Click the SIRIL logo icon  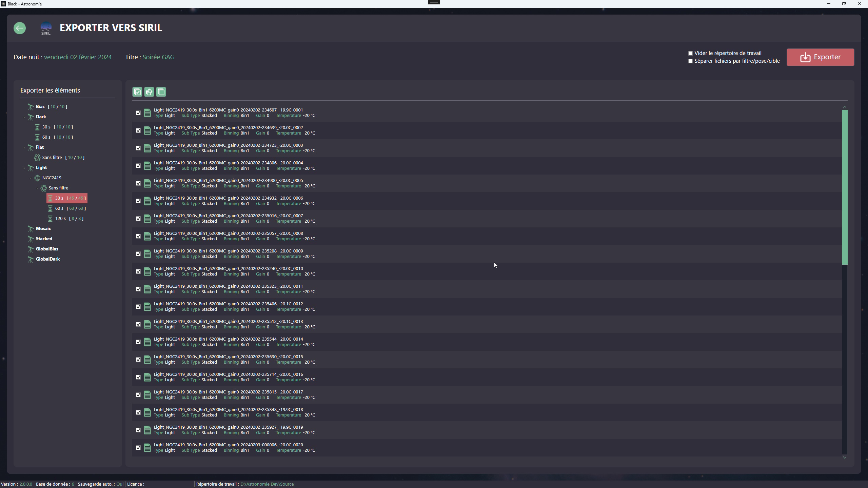(x=46, y=28)
